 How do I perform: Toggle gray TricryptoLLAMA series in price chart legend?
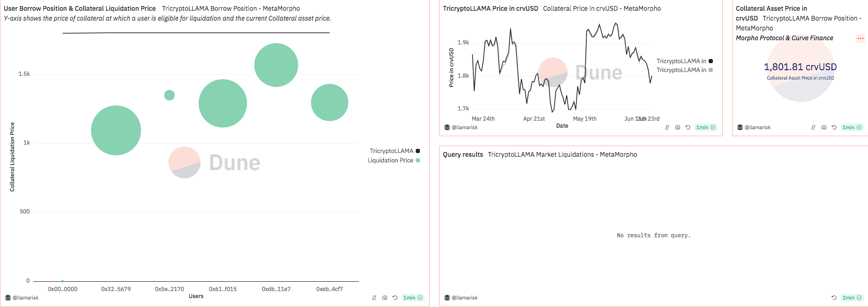pyautogui.click(x=684, y=70)
